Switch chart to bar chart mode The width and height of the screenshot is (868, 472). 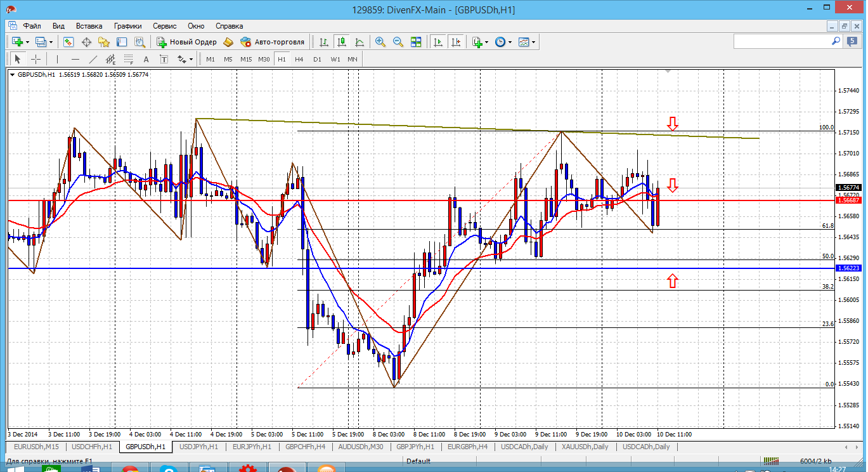[324, 42]
